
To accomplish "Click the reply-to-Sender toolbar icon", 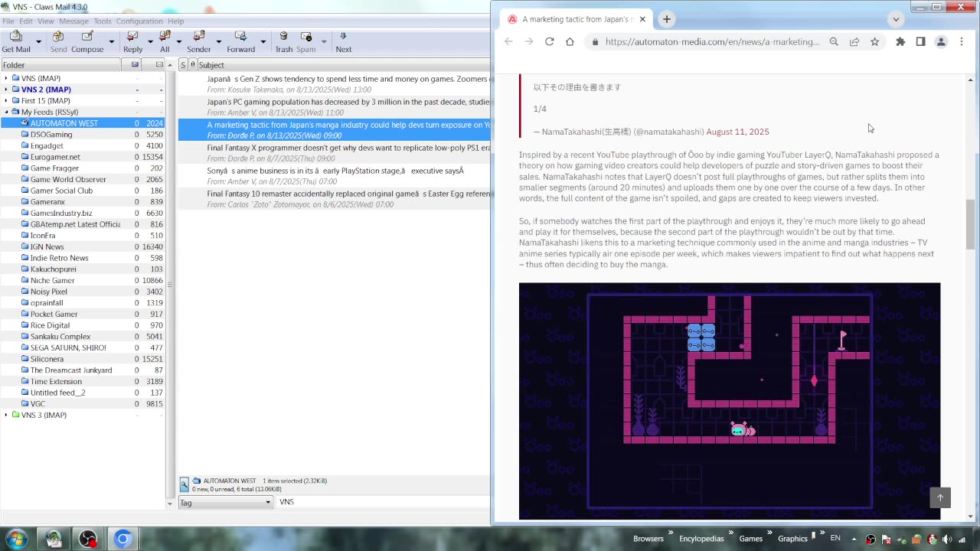I will tap(198, 41).
